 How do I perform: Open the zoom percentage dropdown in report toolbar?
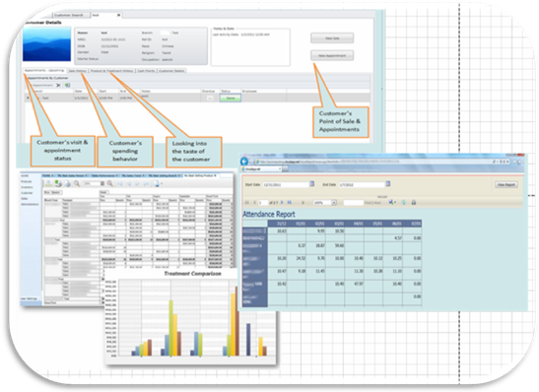[x=333, y=203]
